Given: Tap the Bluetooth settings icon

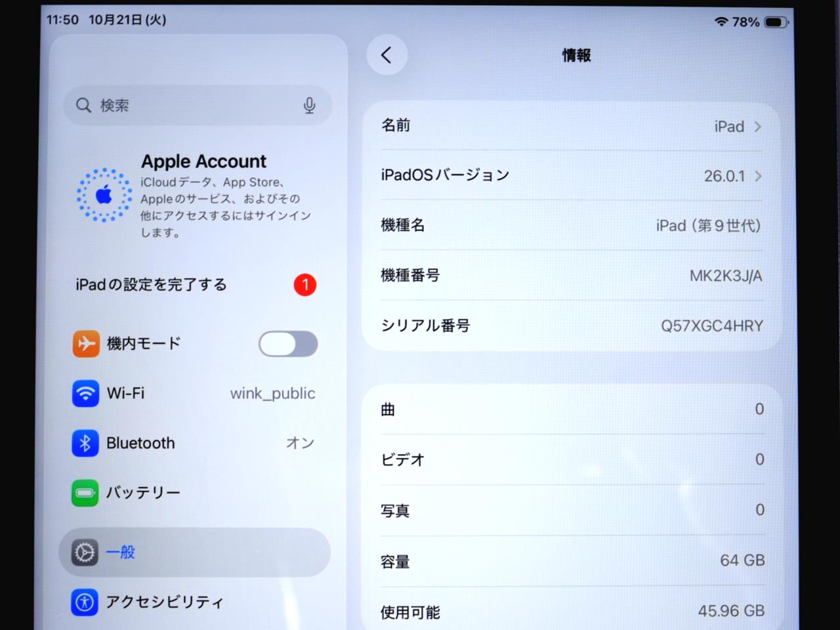Looking at the screenshot, I should click(85, 444).
